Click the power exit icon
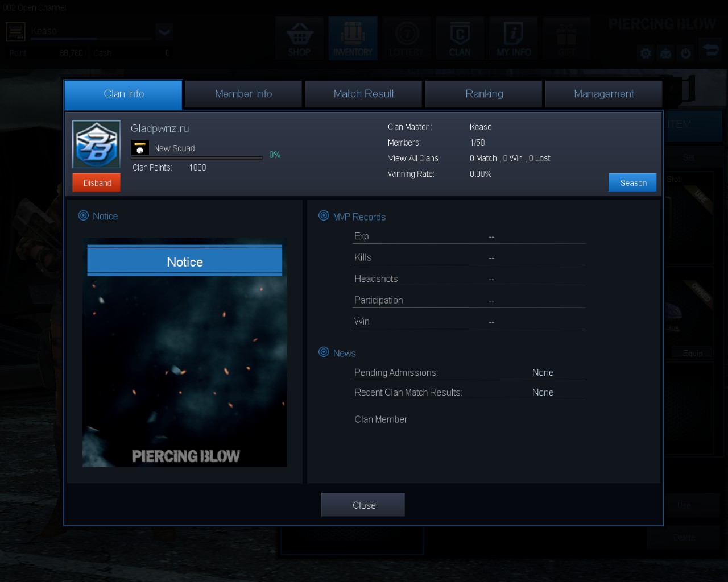 (x=686, y=53)
